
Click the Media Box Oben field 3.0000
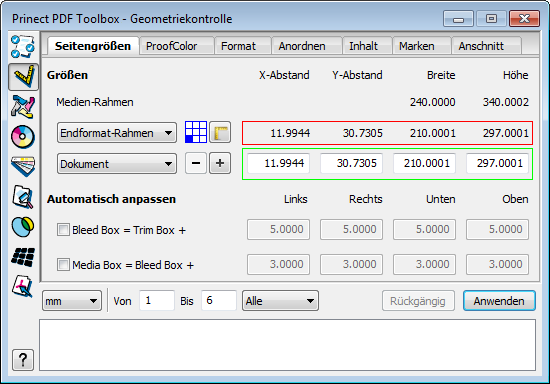497,264
